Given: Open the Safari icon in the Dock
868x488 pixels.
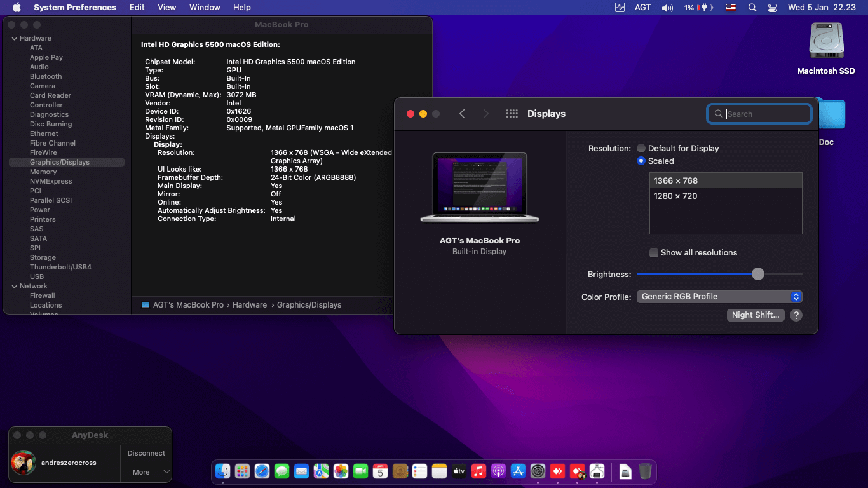Looking at the screenshot, I should (262, 471).
